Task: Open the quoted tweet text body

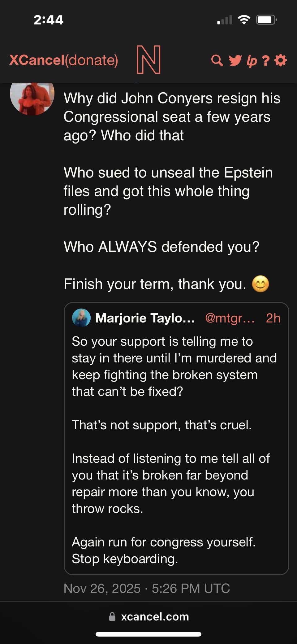Action: tap(173, 449)
